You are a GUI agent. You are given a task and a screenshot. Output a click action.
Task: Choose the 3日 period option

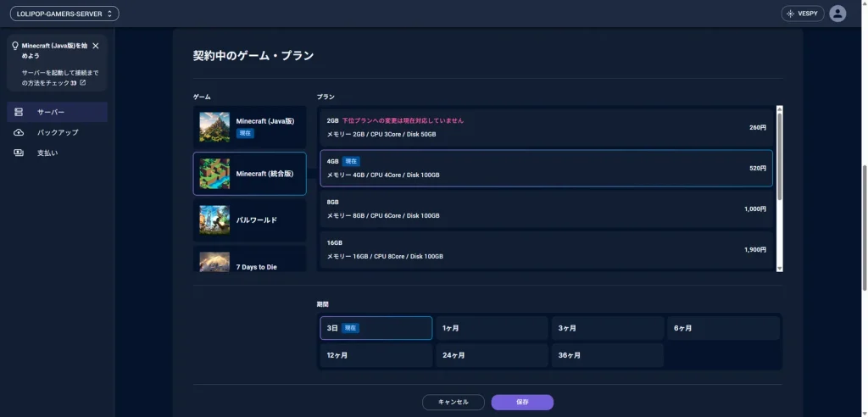click(376, 328)
